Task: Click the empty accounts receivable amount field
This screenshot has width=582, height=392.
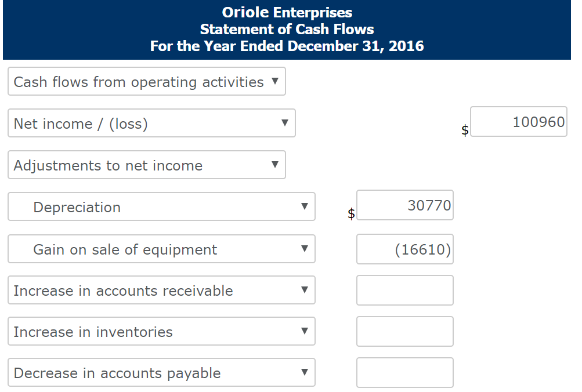Action: pyautogui.click(x=404, y=290)
